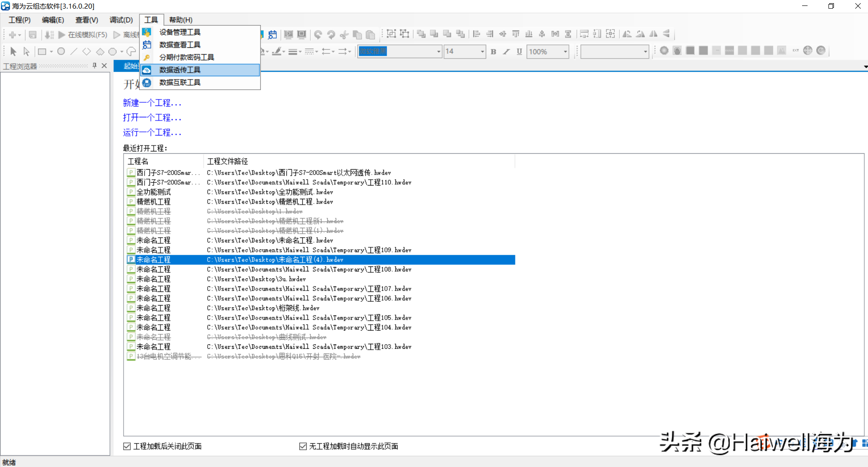Choose 分期付款密码工具 in the menu
Viewport: 868px width, 467px height.
200,57
